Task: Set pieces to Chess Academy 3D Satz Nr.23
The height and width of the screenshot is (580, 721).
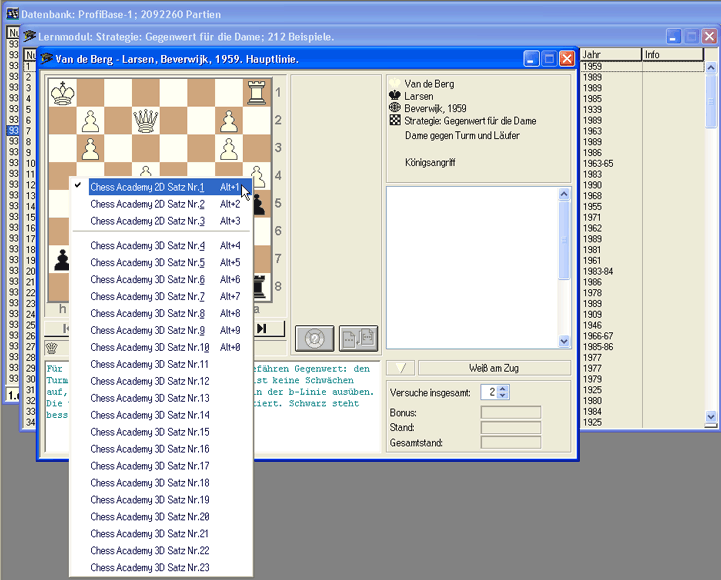Action: (x=162, y=568)
